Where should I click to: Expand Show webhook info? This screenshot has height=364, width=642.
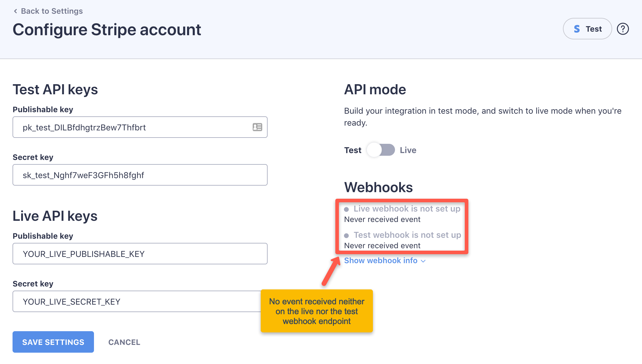click(x=380, y=261)
